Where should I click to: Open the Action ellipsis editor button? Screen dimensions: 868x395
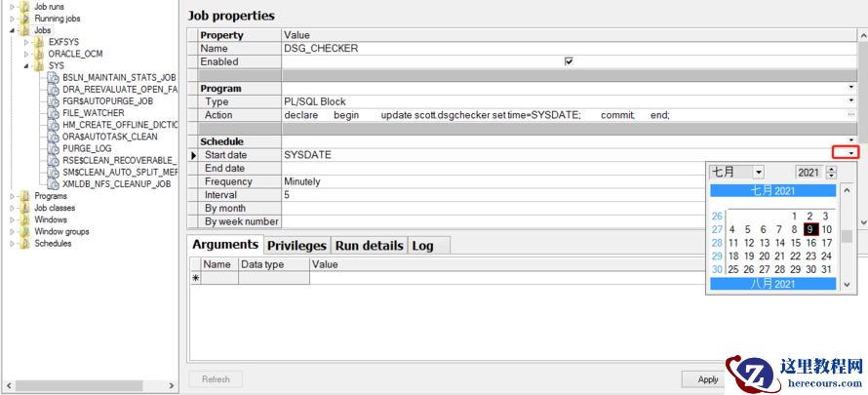(851, 114)
